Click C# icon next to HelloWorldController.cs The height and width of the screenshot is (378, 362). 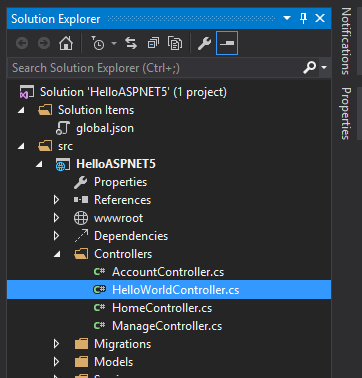point(99,289)
